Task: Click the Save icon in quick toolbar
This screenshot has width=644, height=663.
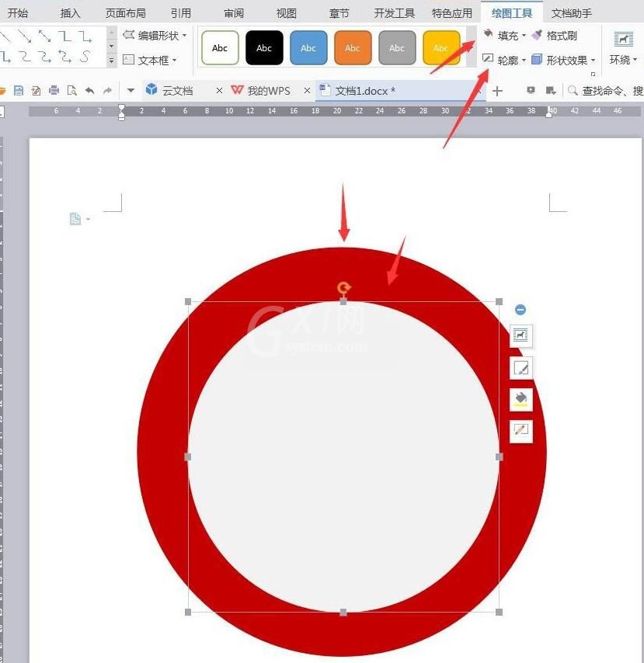Action: (18, 90)
